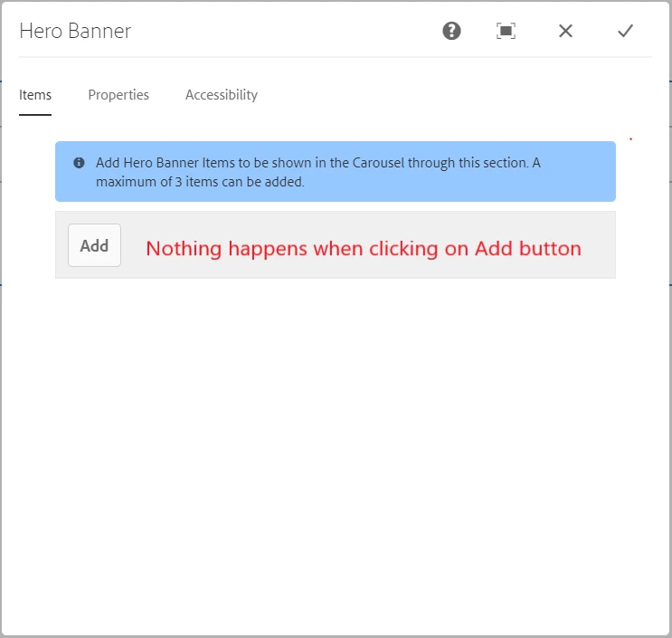Open the help icon in dialog header

[451, 31]
